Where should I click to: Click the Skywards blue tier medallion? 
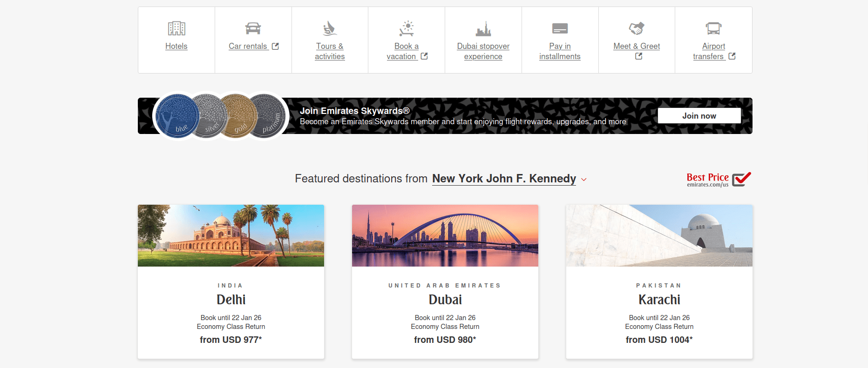coord(177,116)
